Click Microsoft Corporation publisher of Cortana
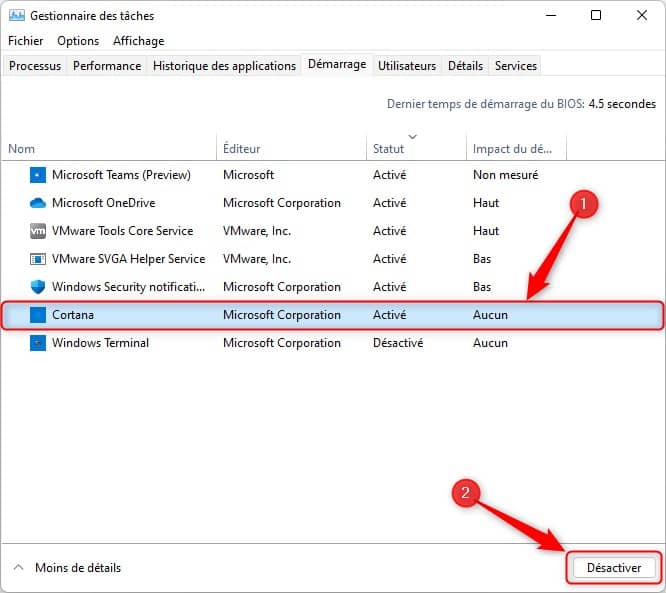This screenshot has width=666, height=593. [x=282, y=315]
